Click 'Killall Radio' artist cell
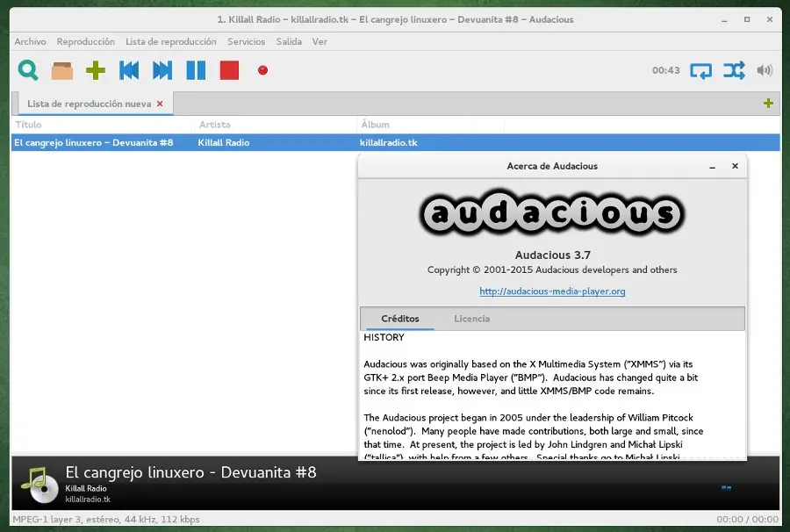Image resolution: width=790 pixels, height=532 pixels. [x=224, y=142]
